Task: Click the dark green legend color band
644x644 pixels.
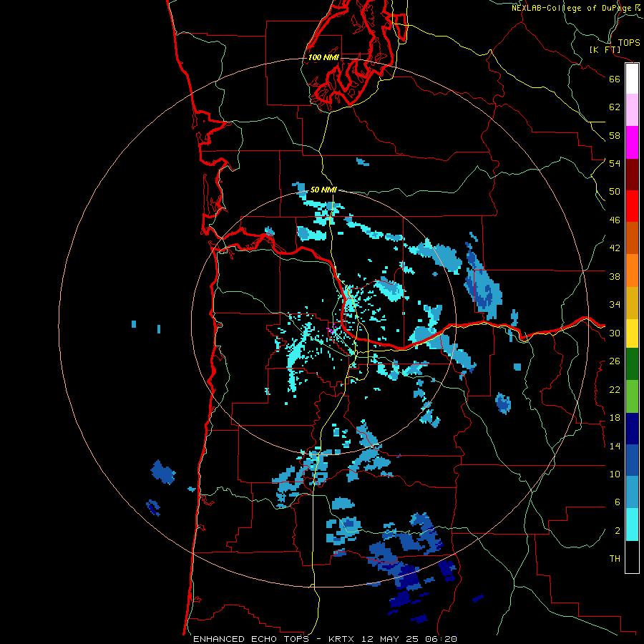Action: point(632,364)
